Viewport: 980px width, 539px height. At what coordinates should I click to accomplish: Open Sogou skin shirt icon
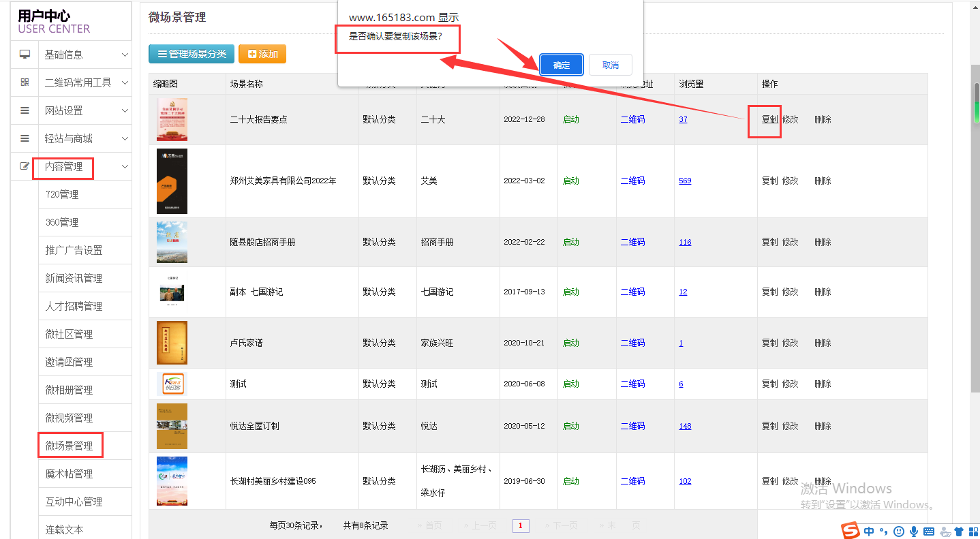tap(959, 531)
